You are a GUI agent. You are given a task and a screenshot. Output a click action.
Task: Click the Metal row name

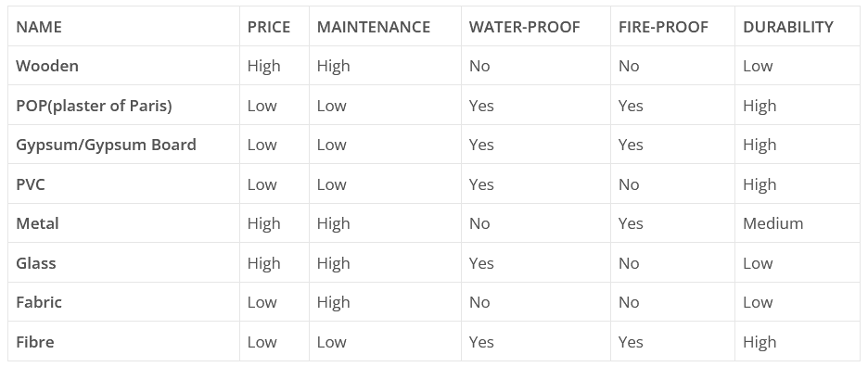coord(37,223)
